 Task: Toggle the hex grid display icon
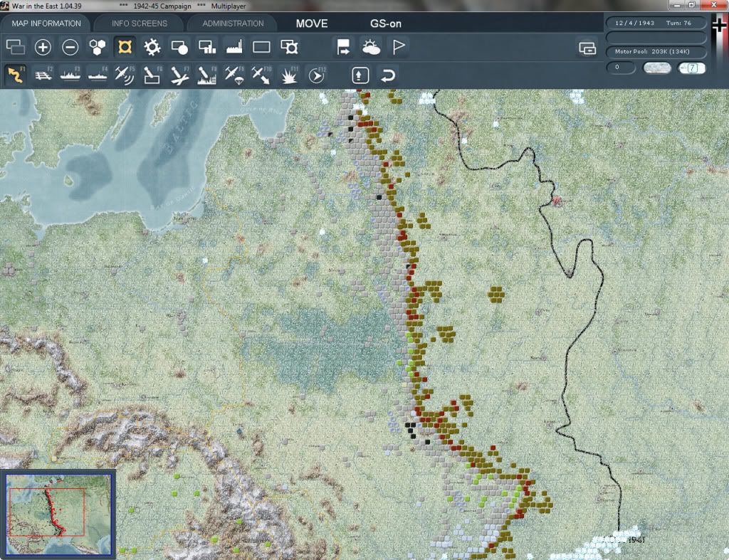(98, 47)
